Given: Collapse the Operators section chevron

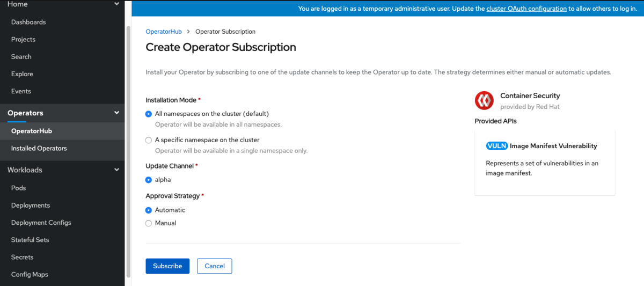Looking at the screenshot, I should pyautogui.click(x=117, y=113).
